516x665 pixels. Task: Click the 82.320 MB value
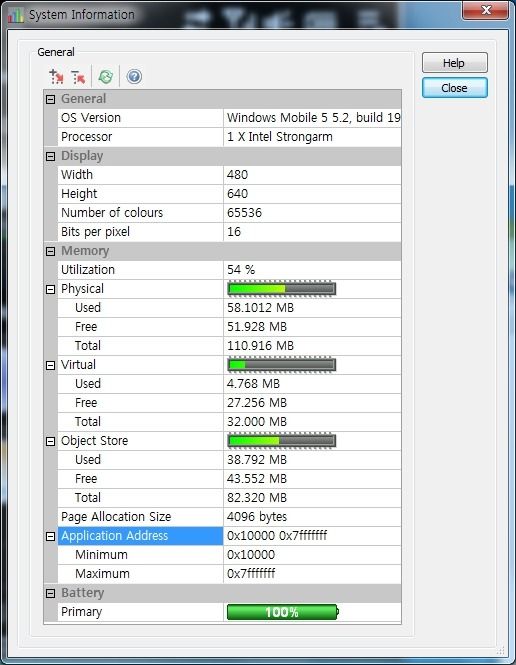click(x=257, y=497)
